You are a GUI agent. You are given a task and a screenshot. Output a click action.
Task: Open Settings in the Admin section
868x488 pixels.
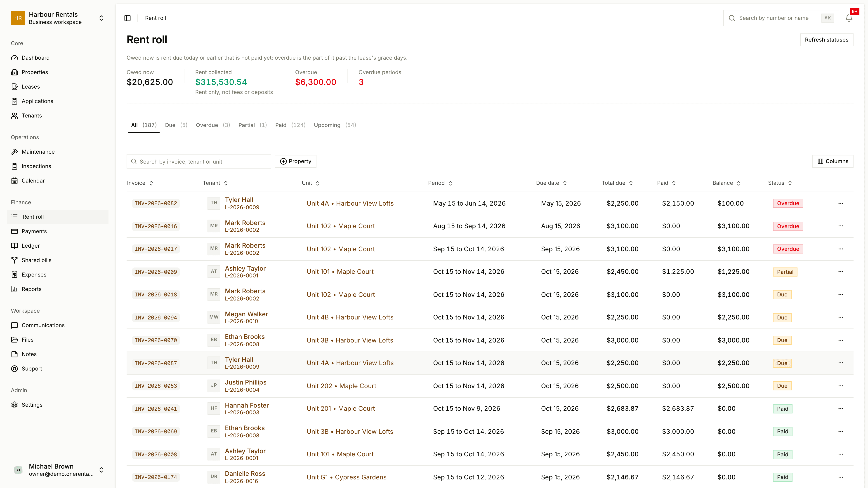pos(58,405)
